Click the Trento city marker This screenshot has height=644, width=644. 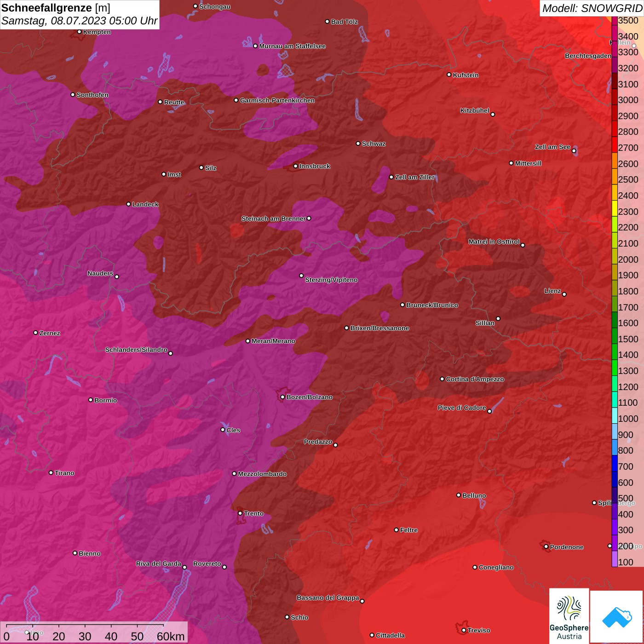pyautogui.click(x=240, y=513)
